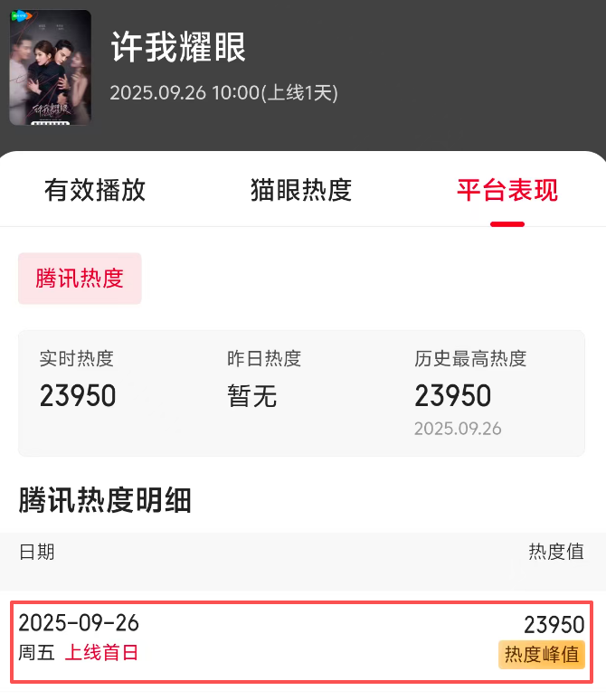Switch to the 有效播放 tab
This screenshot has height=700, width=606.
coord(95,190)
